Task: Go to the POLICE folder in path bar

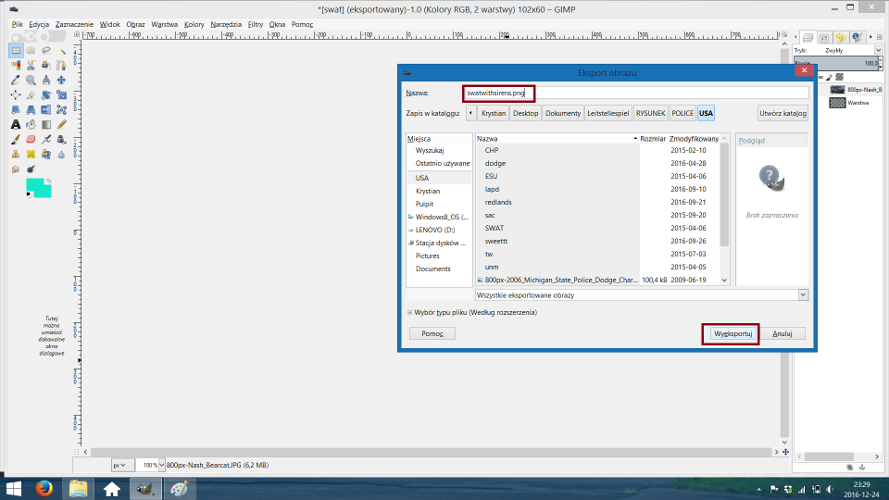Action: tap(682, 113)
